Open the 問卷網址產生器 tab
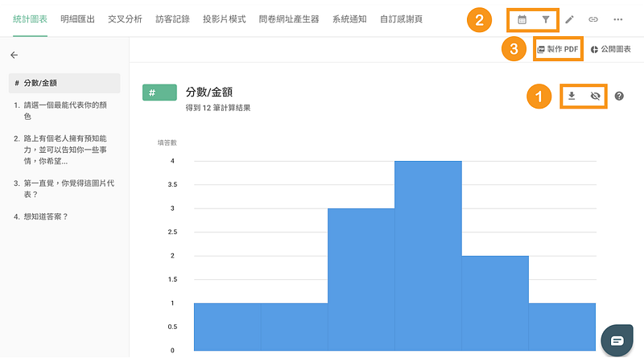The image size is (644, 362). coord(289,19)
